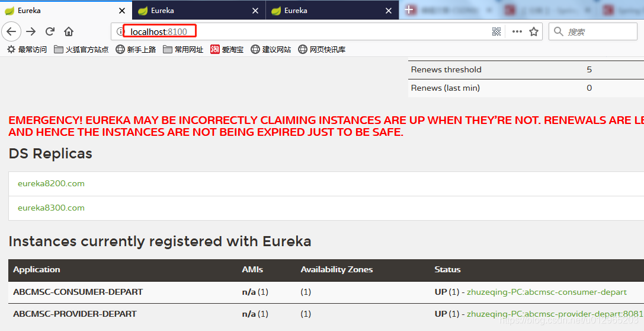This screenshot has height=331, width=644.
Task: Click the Renews (last min) label
Action: tap(445, 88)
